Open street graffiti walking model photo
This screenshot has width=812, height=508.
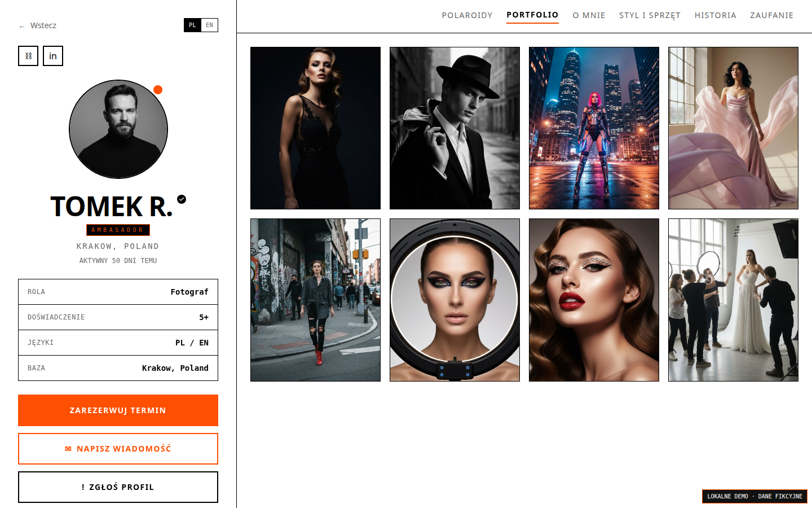(x=315, y=300)
